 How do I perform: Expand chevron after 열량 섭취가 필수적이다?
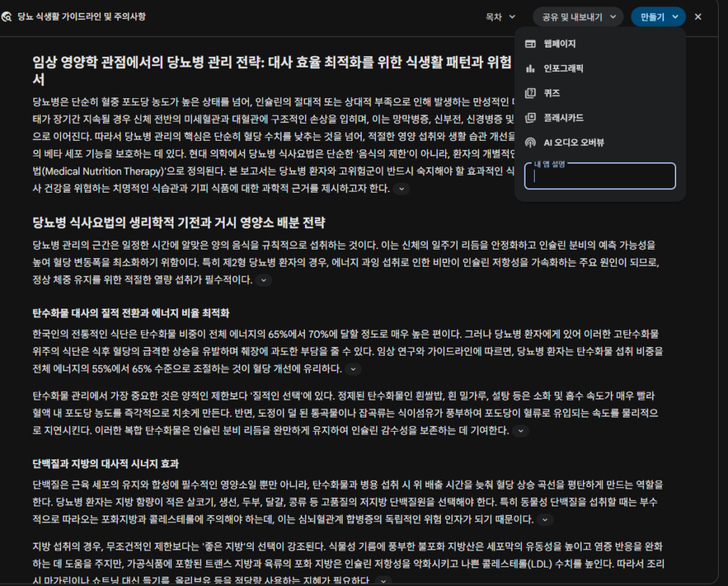264,280
